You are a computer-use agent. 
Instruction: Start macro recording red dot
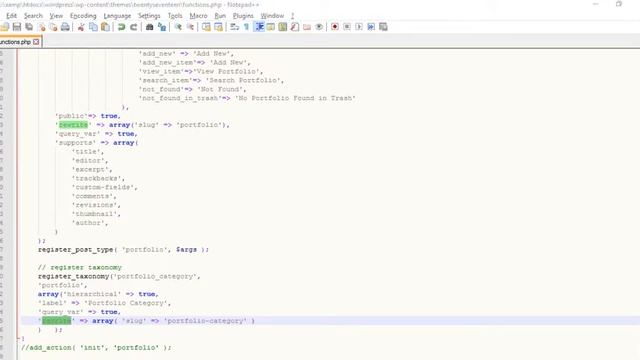[335, 27]
